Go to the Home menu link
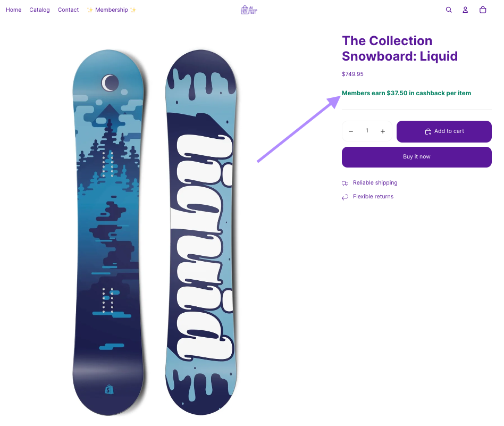This screenshot has height=426, width=504. [x=14, y=10]
